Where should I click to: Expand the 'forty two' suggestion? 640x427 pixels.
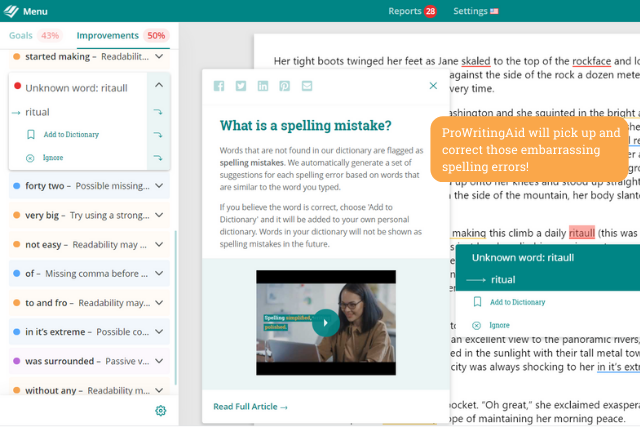[159, 186]
